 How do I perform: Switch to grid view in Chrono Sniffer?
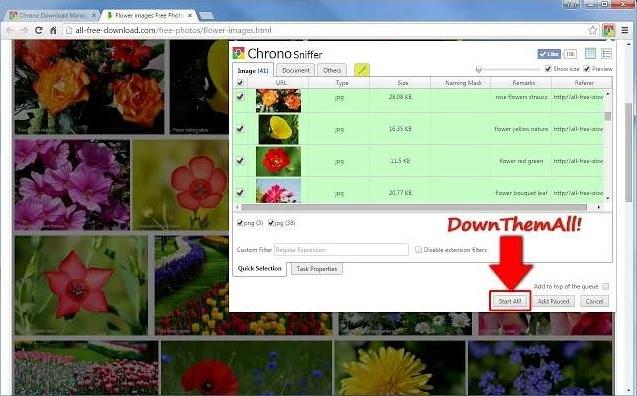(590, 54)
